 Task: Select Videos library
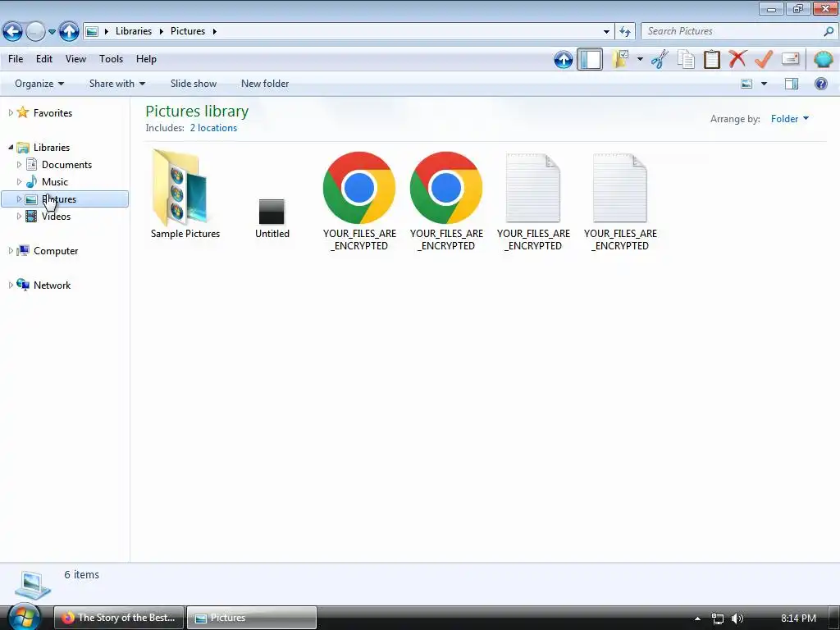(56, 217)
